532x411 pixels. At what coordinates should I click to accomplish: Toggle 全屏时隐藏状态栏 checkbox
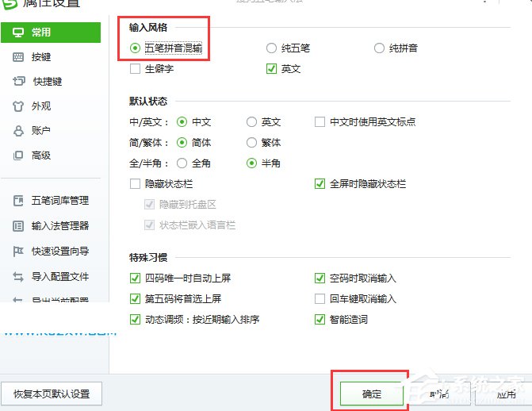(x=320, y=184)
